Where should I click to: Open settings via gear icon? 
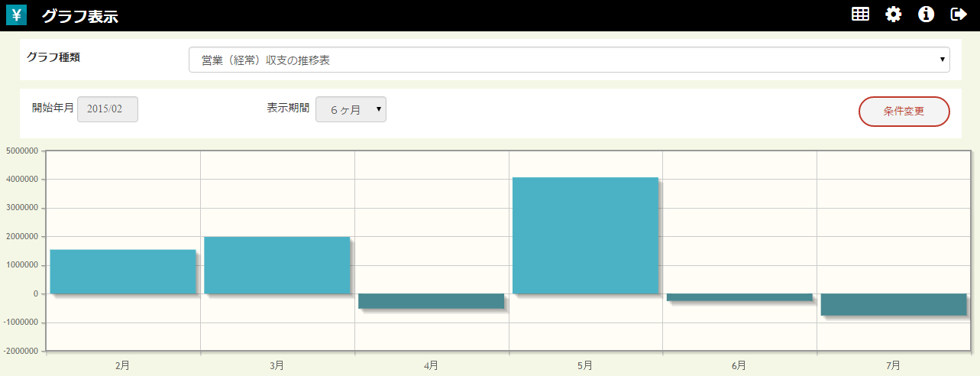pos(893,15)
